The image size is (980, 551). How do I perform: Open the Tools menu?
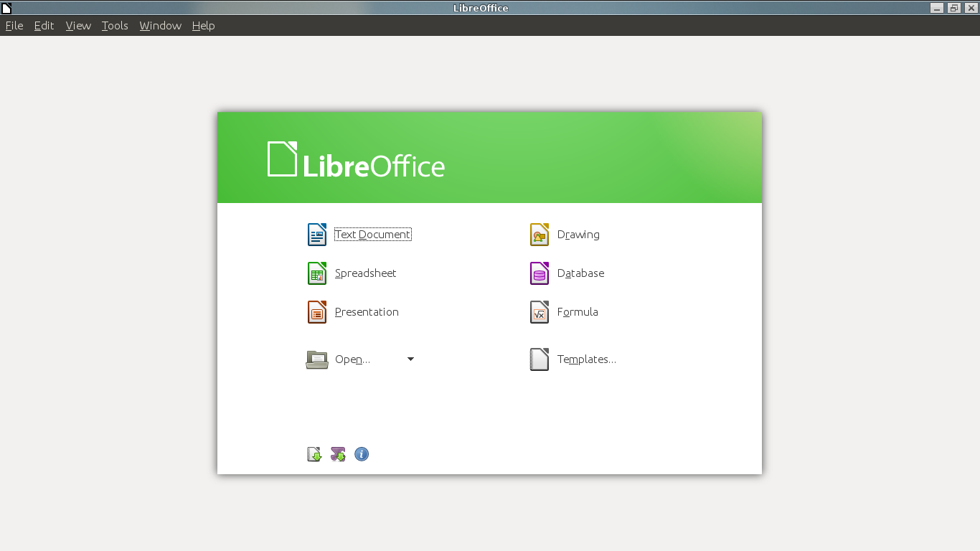click(115, 25)
